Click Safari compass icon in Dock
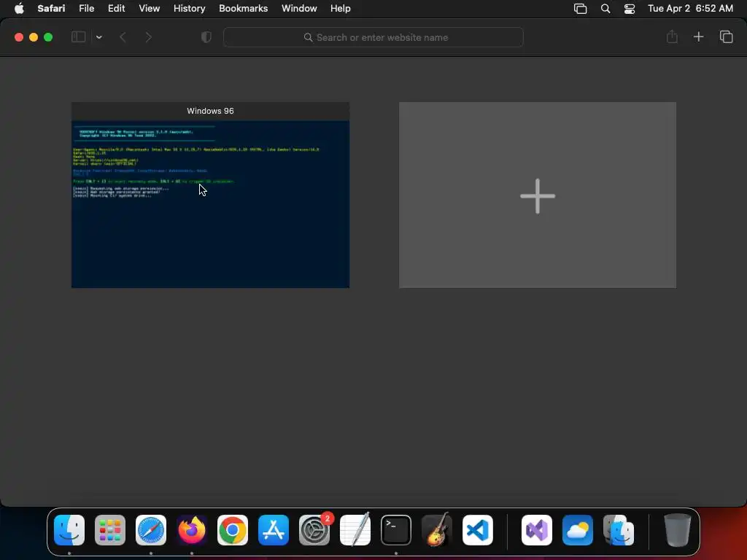 click(151, 529)
